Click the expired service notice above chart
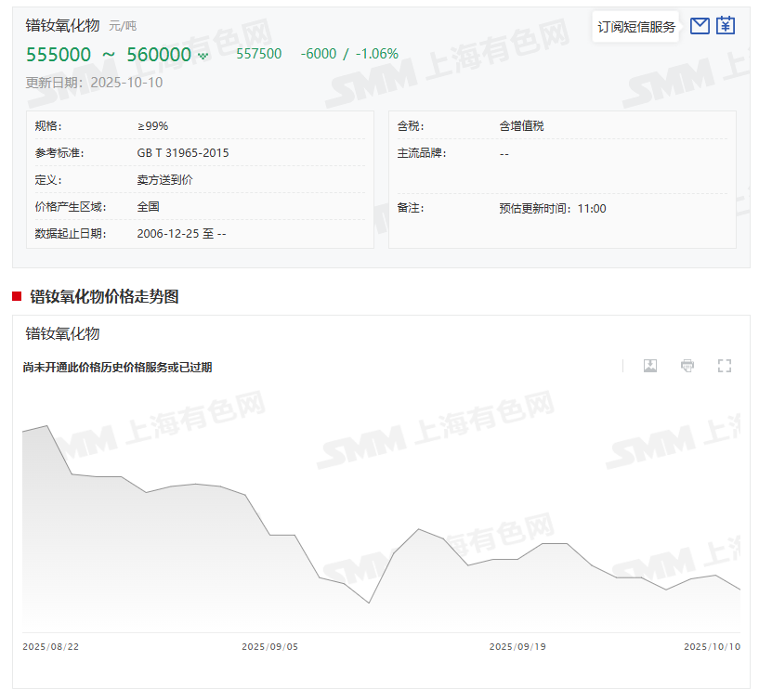 click(117, 367)
